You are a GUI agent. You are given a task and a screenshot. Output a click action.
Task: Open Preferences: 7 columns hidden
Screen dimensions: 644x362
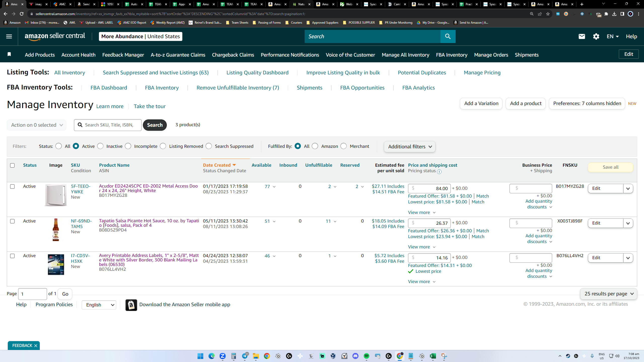(x=587, y=104)
